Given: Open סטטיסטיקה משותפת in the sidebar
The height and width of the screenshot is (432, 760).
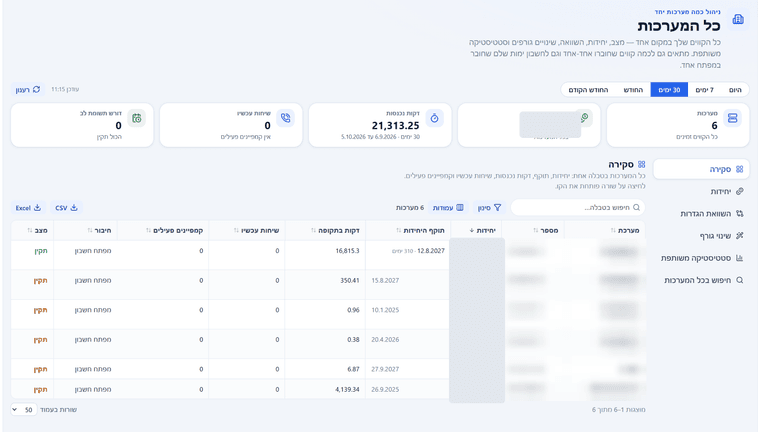Looking at the screenshot, I should coord(701,258).
